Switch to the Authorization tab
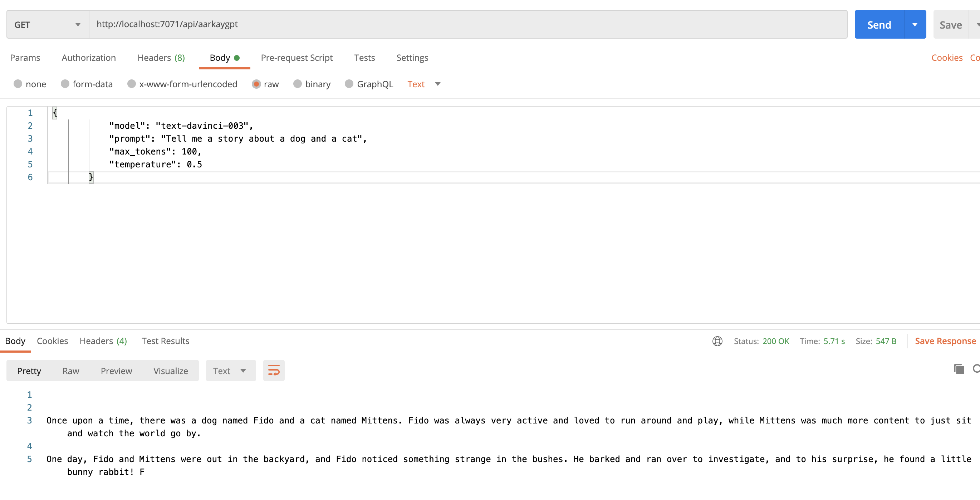Image resolution: width=980 pixels, height=500 pixels. point(89,58)
